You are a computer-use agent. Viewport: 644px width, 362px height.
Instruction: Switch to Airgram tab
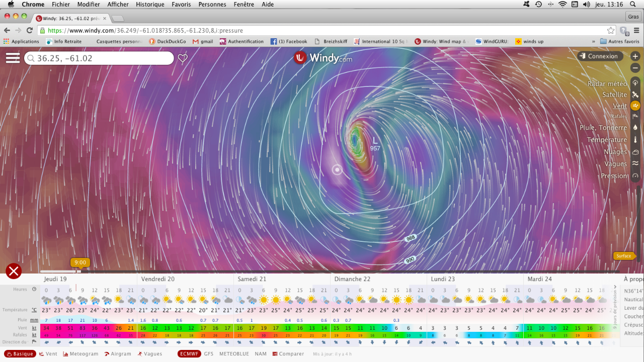pyautogui.click(x=118, y=353)
